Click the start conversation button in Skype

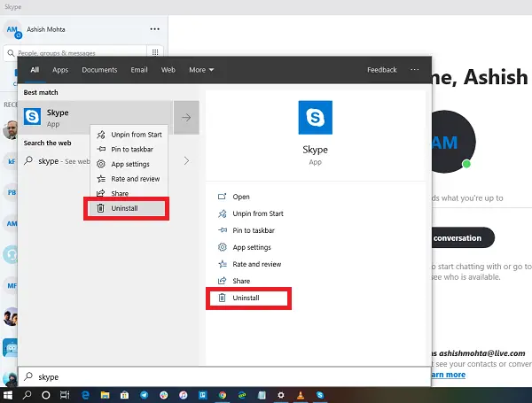(x=463, y=237)
